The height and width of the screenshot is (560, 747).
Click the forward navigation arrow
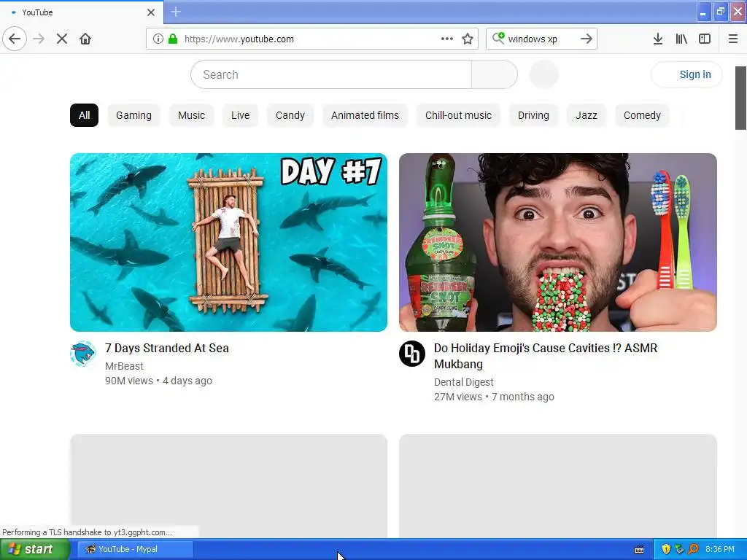click(39, 39)
